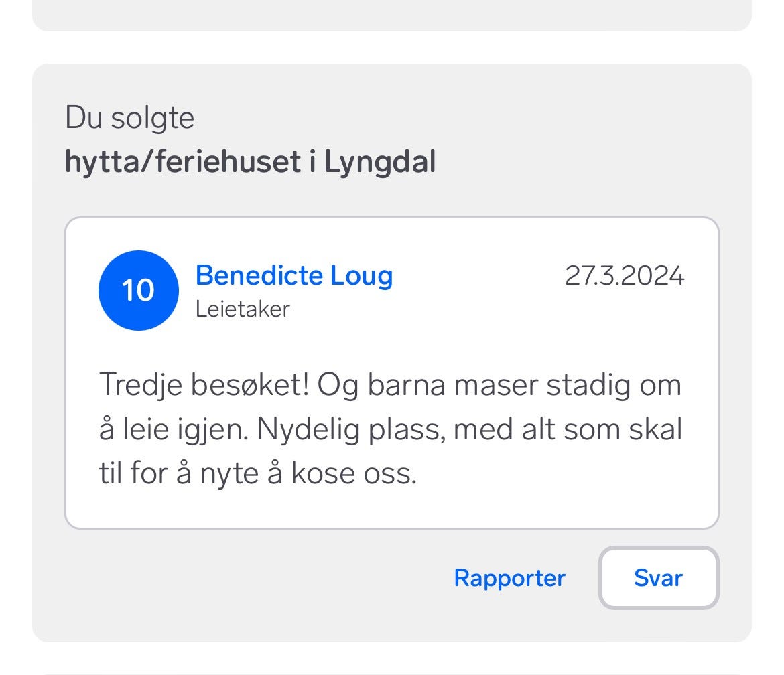The width and height of the screenshot is (784, 675).
Task: Click the "Du solgte" label
Action: click(129, 118)
